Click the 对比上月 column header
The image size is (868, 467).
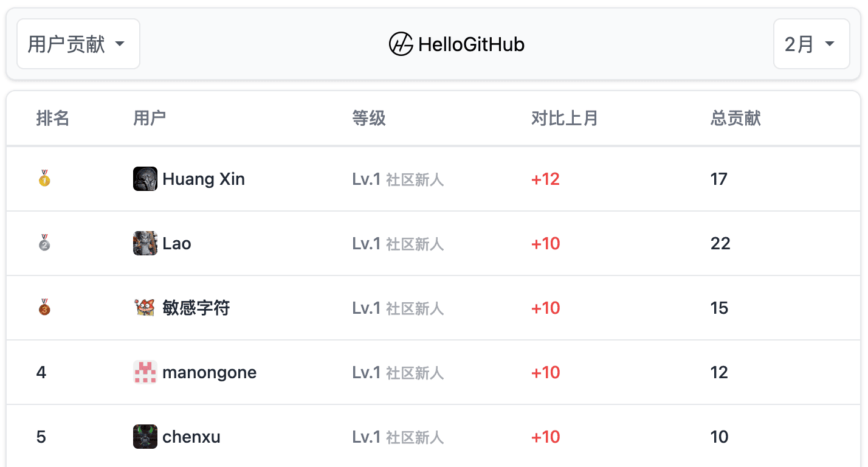tap(565, 118)
